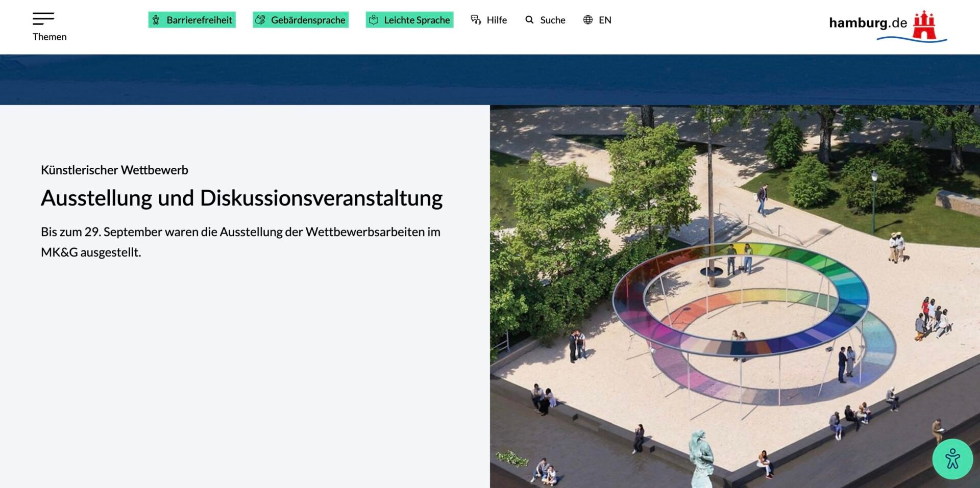Select the Gebärdensprache label
This screenshot has height=488, width=980.
pyautogui.click(x=308, y=20)
